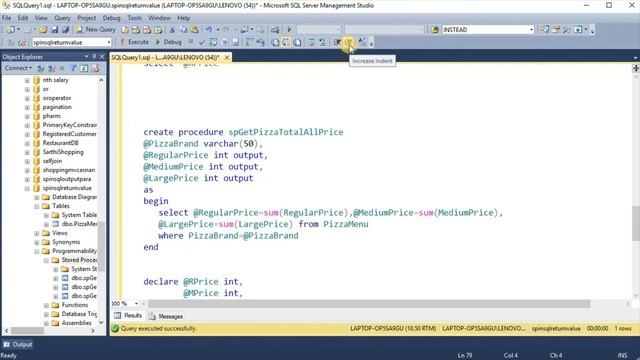Open the Connect dropdown in Object Explorer
Screen dimensions: 640x360
click(x=18, y=68)
